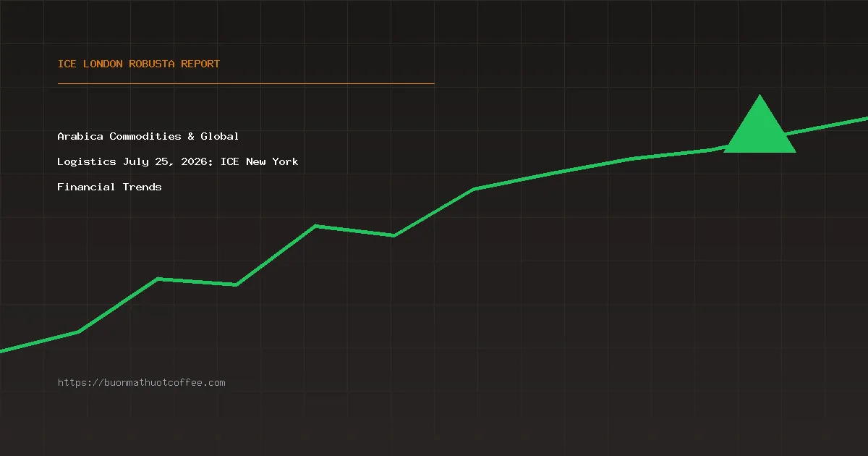This screenshot has width=868, height=456.
Task: Click the "Logistics July 25, 2026: ICE New York" line
Action: [x=178, y=161]
